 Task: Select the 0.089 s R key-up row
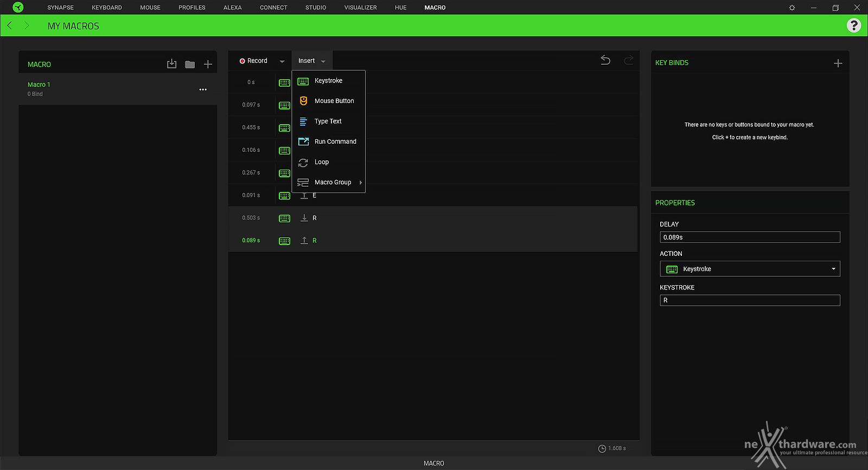(433, 240)
